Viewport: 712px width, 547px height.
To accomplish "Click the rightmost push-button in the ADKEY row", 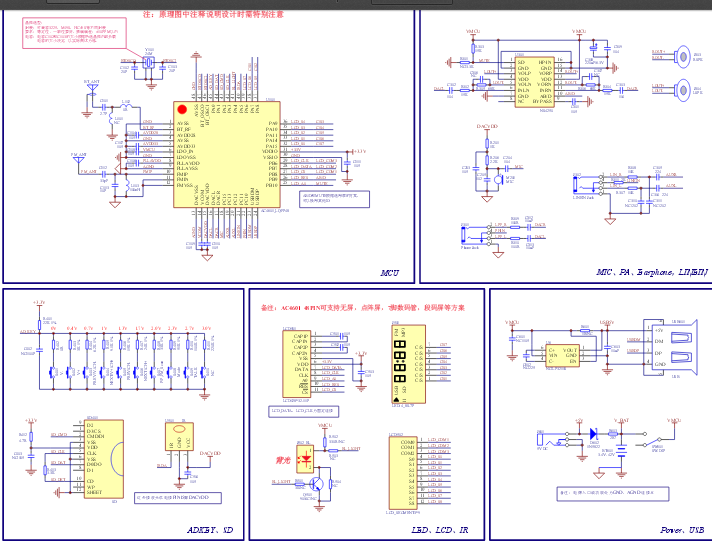I will [205, 372].
